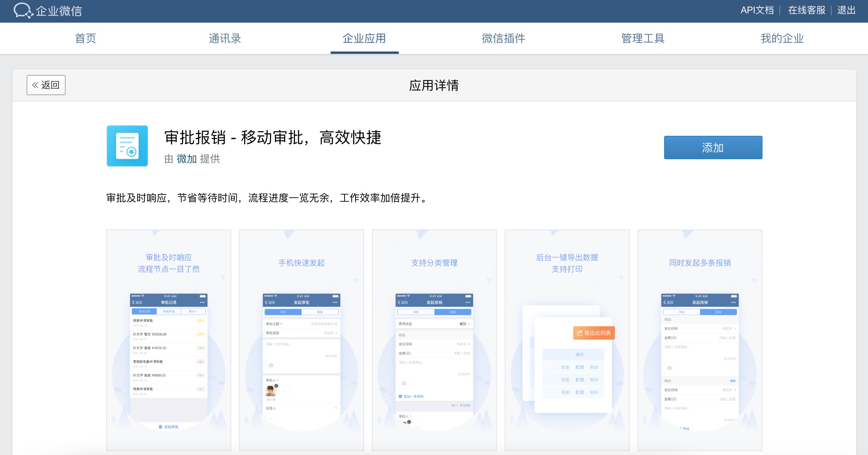Open the 微信插件 tab

click(504, 38)
